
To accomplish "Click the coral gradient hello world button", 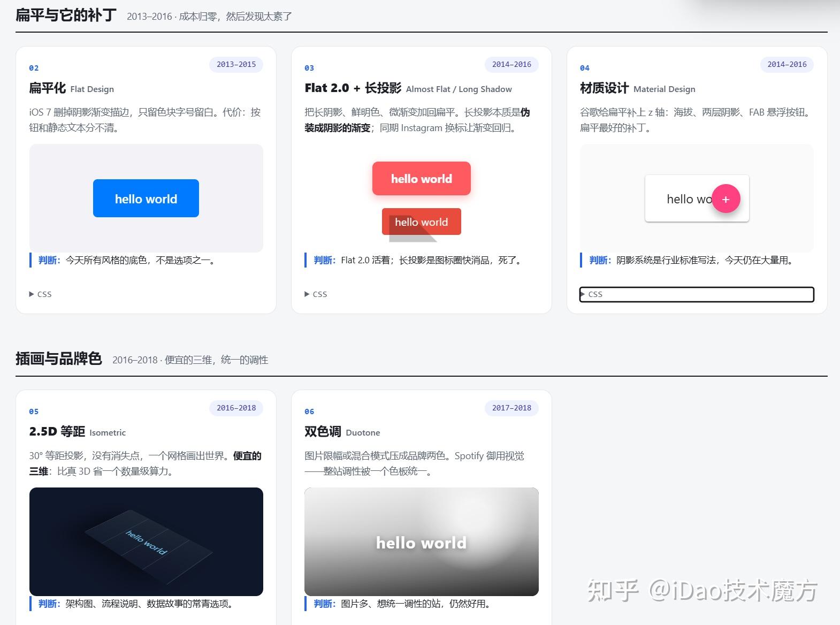I will click(x=422, y=179).
